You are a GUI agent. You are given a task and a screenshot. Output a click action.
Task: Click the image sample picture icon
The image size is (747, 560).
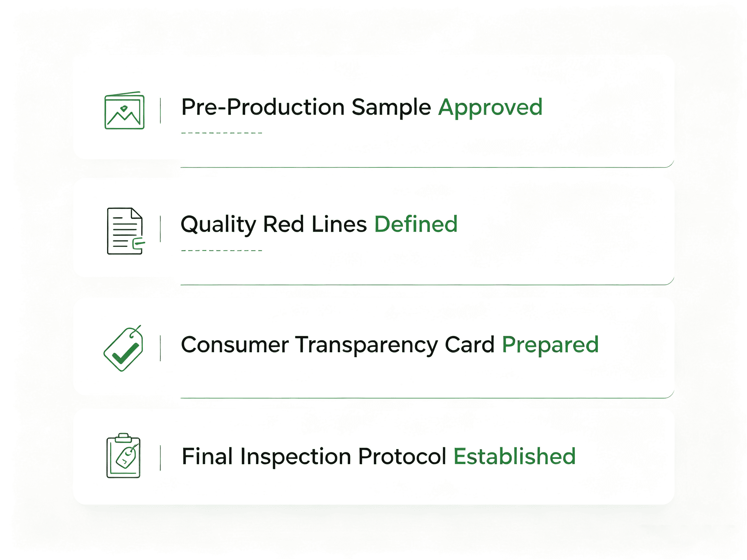pos(124,110)
